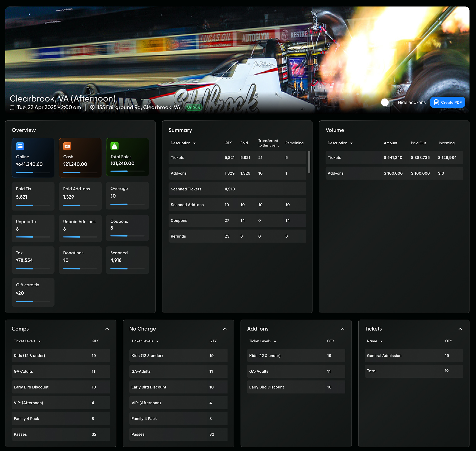
Task: Open Name sort dropdown in Tickets panel
Action: (381, 341)
